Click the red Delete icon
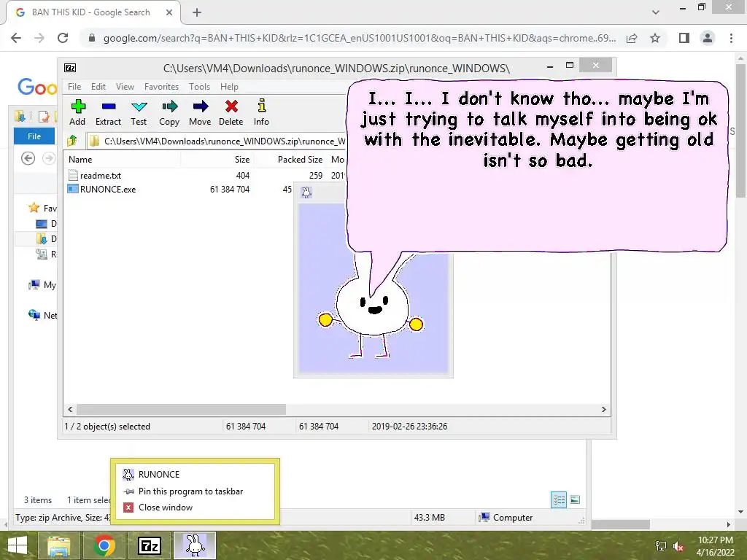This screenshot has width=747, height=560. coord(231,112)
